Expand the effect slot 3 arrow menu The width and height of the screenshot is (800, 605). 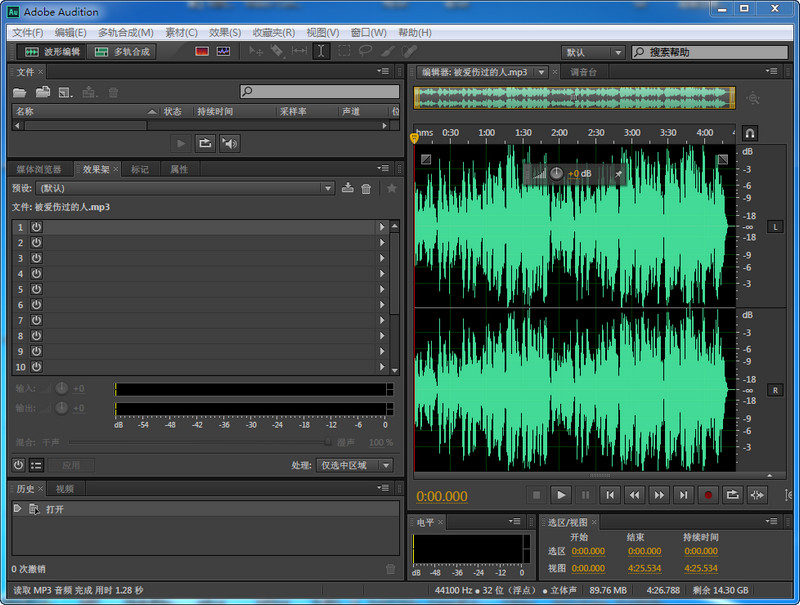point(381,258)
